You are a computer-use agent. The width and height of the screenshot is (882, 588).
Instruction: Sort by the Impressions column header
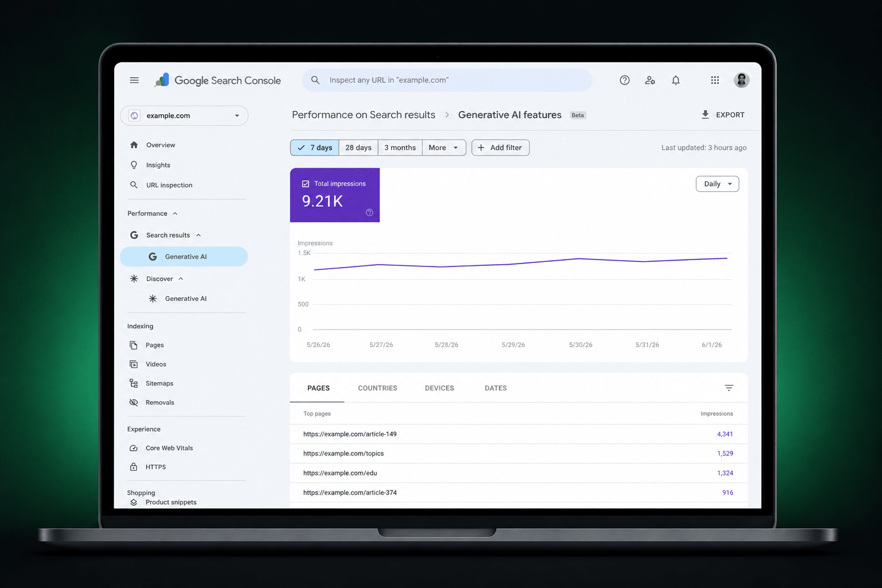coord(717,413)
